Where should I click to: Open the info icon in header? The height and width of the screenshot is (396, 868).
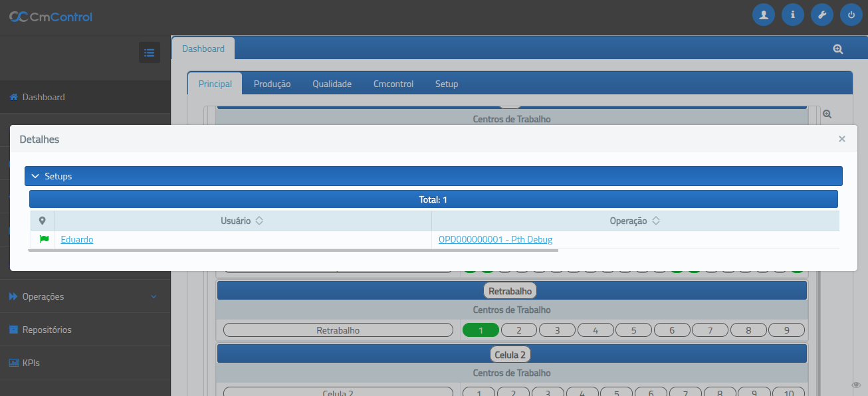[793, 15]
